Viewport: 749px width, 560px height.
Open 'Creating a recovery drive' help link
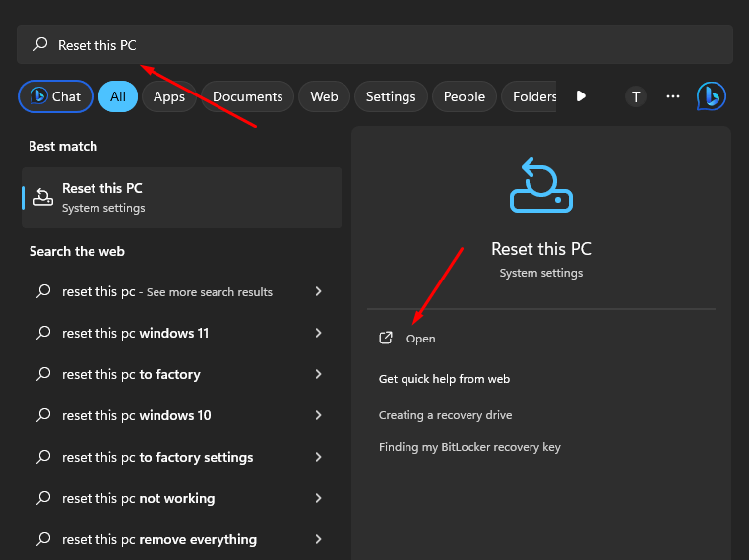445,415
